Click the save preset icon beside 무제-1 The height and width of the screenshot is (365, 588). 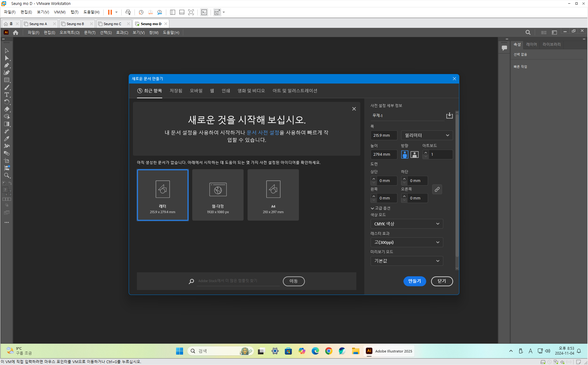[x=449, y=115]
